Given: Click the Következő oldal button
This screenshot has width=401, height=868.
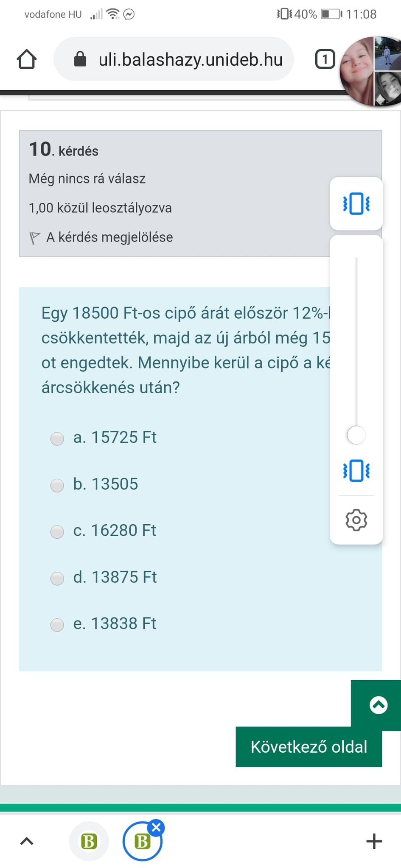Looking at the screenshot, I should tap(308, 747).
